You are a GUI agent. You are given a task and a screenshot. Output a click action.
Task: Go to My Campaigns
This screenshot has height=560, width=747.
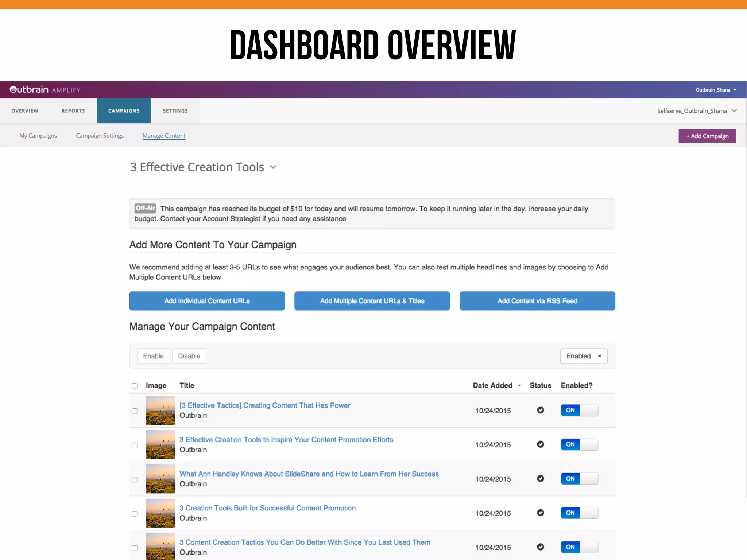[x=38, y=136]
